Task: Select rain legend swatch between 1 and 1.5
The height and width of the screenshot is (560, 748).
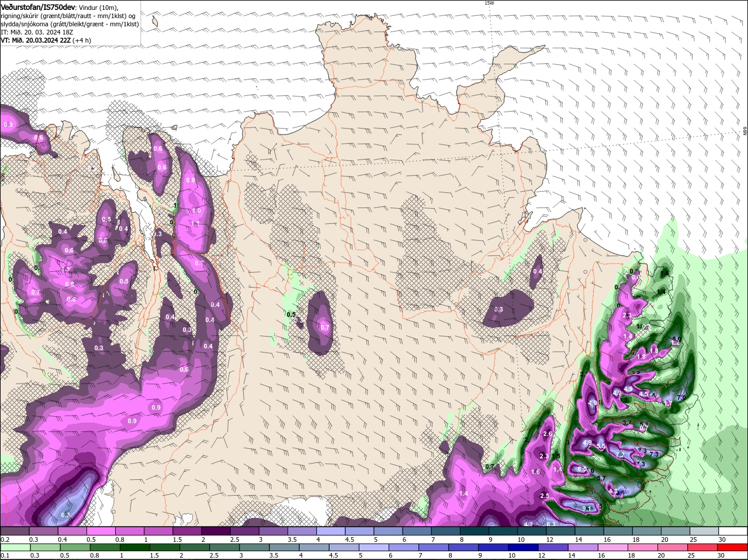Action: point(136,547)
